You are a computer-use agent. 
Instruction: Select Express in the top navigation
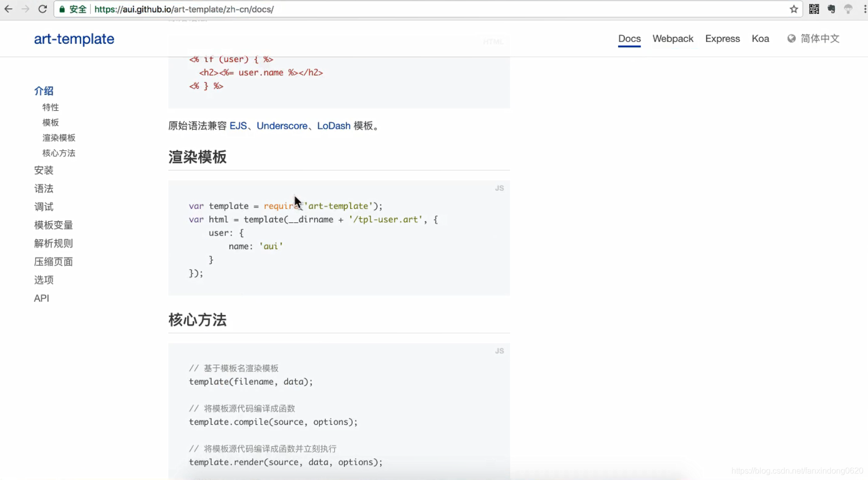pos(723,38)
